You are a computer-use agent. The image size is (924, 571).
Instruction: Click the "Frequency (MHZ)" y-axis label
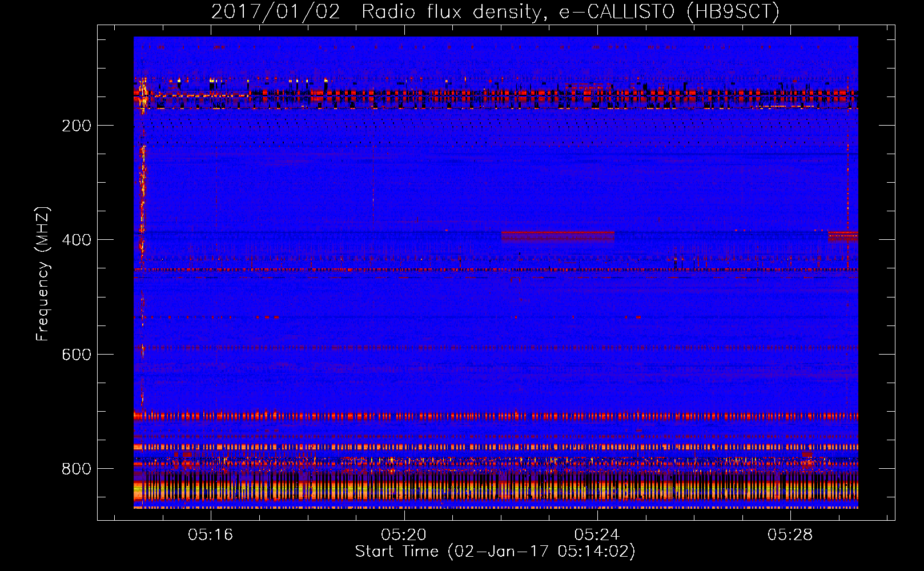click(x=43, y=274)
